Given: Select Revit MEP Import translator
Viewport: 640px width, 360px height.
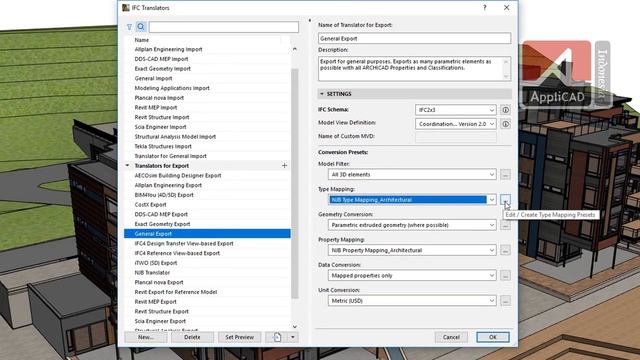Looking at the screenshot, I should [207, 107].
